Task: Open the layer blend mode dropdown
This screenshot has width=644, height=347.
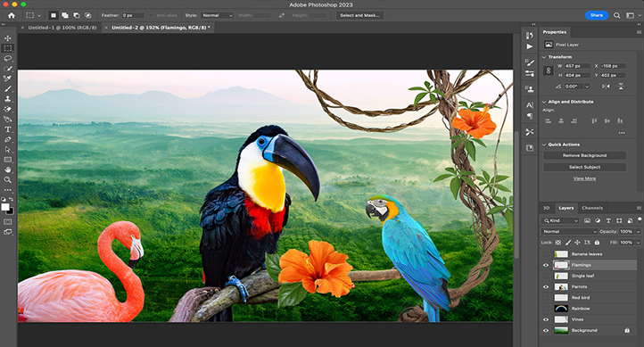Action: pos(569,232)
